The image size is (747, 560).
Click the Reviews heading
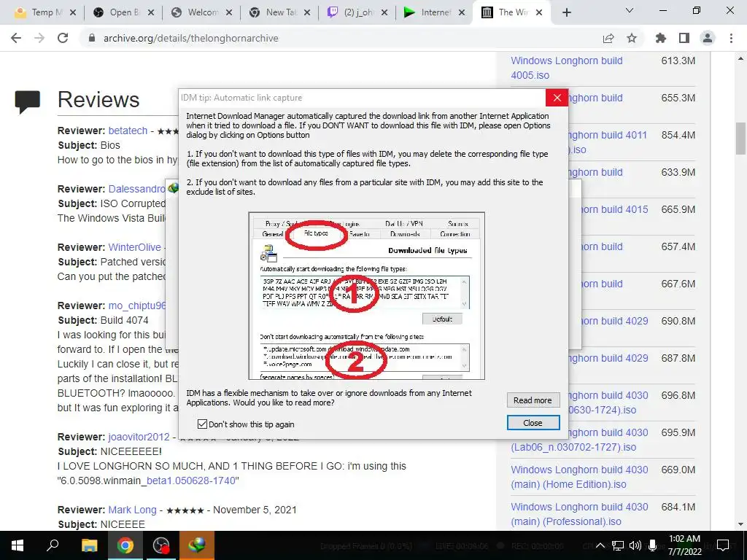tap(98, 99)
